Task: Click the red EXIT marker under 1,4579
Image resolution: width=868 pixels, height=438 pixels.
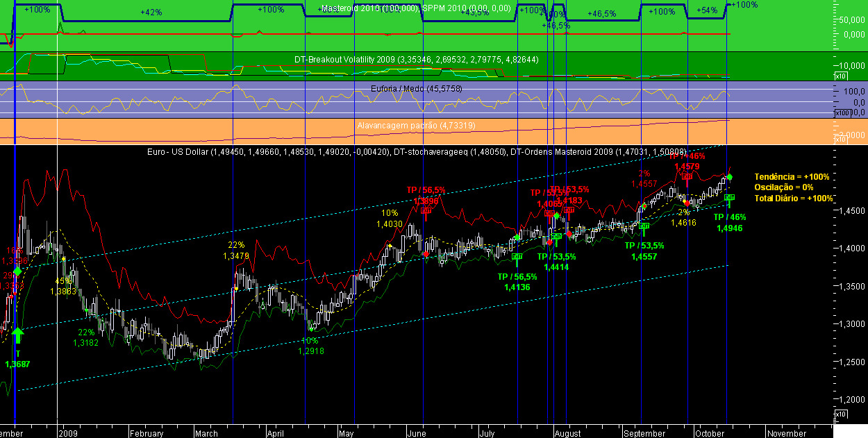Action: [687, 176]
